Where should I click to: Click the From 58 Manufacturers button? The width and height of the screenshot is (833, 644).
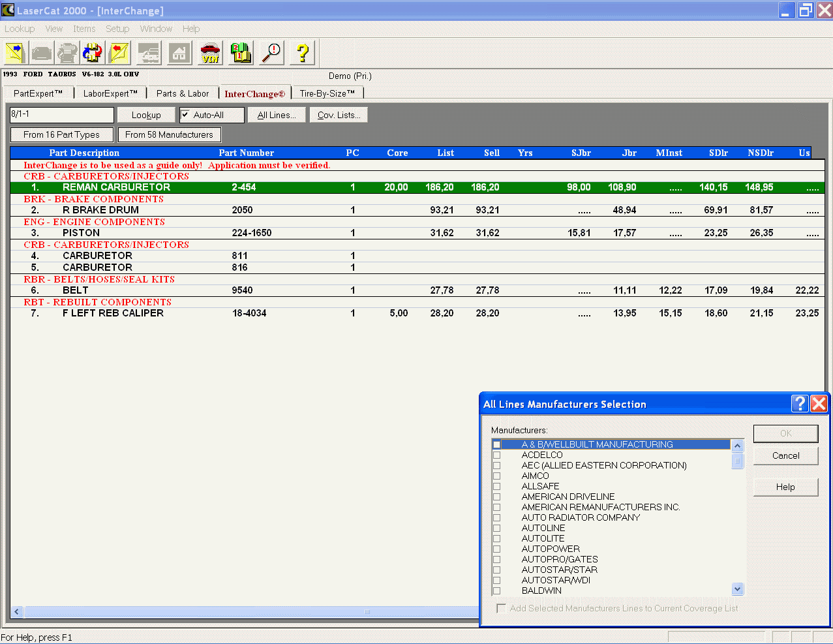170,134
